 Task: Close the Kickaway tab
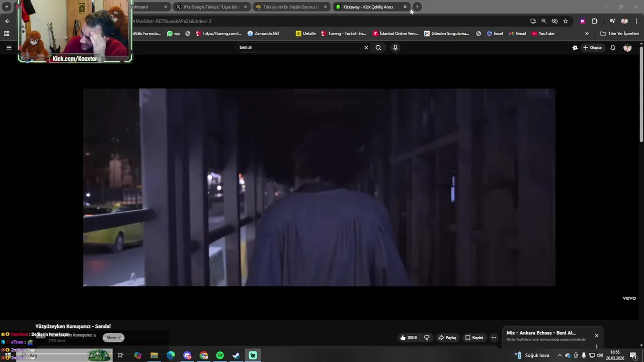405,7
